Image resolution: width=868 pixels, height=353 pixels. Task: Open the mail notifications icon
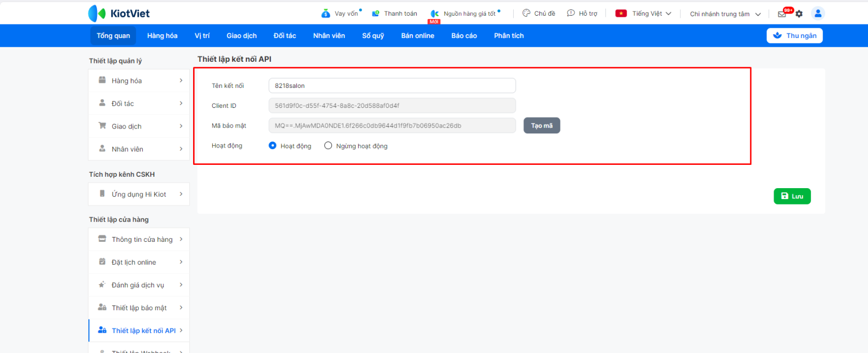tap(782, 14)
